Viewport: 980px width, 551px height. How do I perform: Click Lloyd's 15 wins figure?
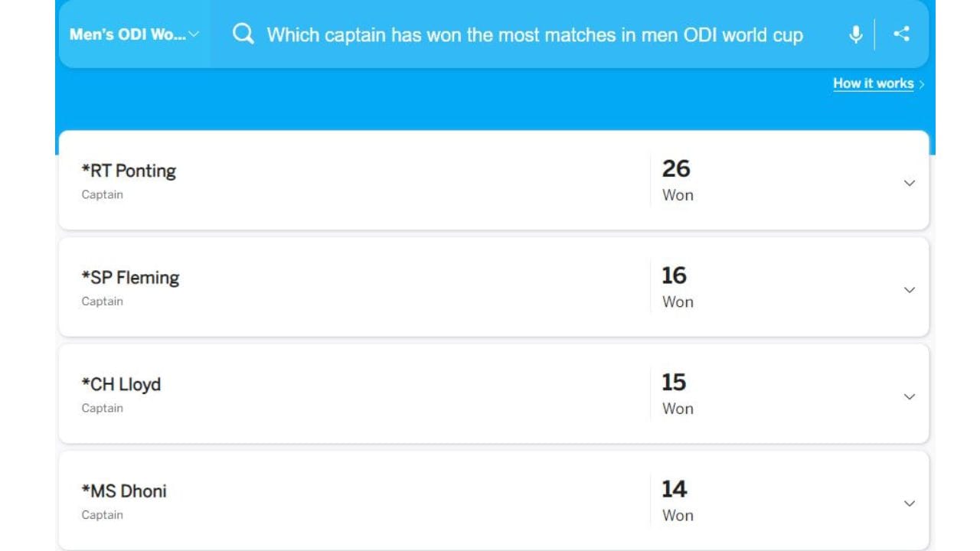pyautogui.click(x=675, y=382)
